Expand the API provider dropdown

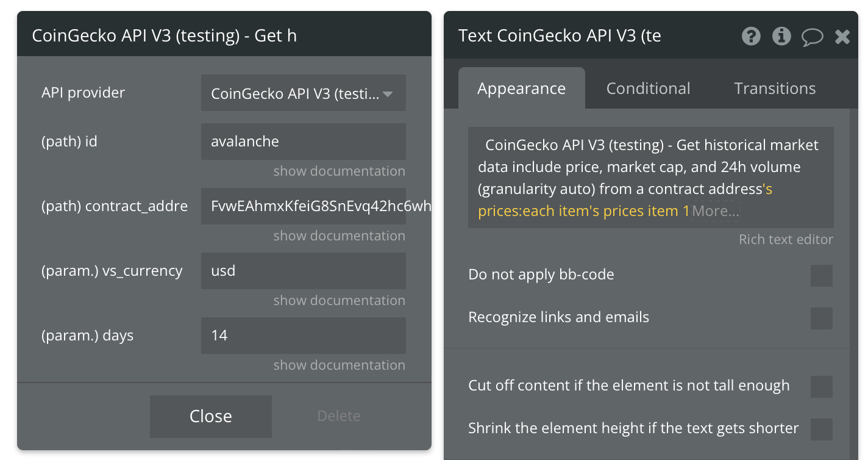(304, 93)
